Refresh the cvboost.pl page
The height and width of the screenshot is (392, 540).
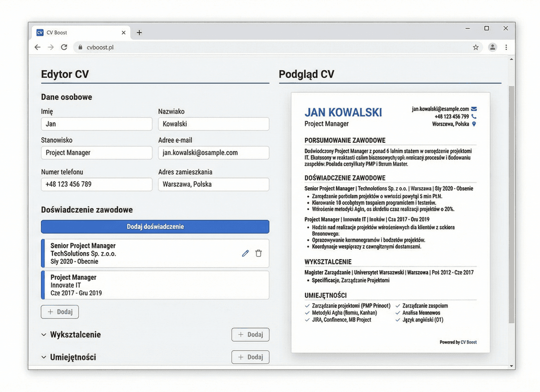pos(64,47)
